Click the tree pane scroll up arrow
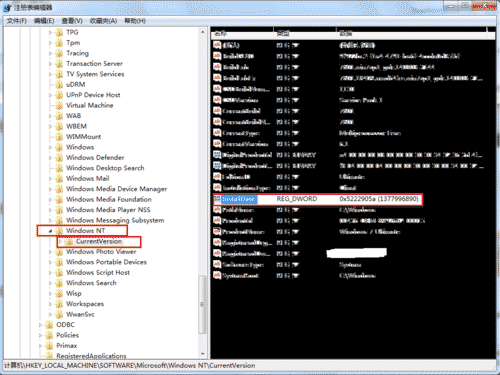Viewport: 500px width, 375px height. [x=203, y=32]
